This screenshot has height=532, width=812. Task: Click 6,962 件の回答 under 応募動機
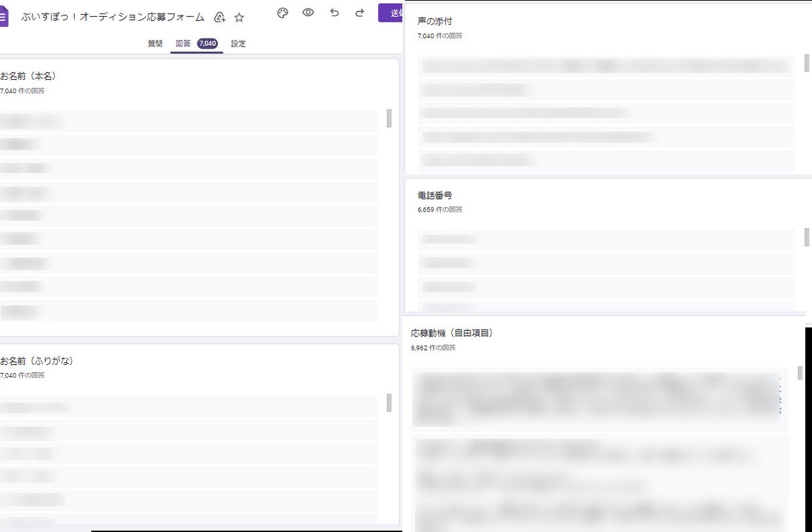pyautogui.click(x=433, y=348)
